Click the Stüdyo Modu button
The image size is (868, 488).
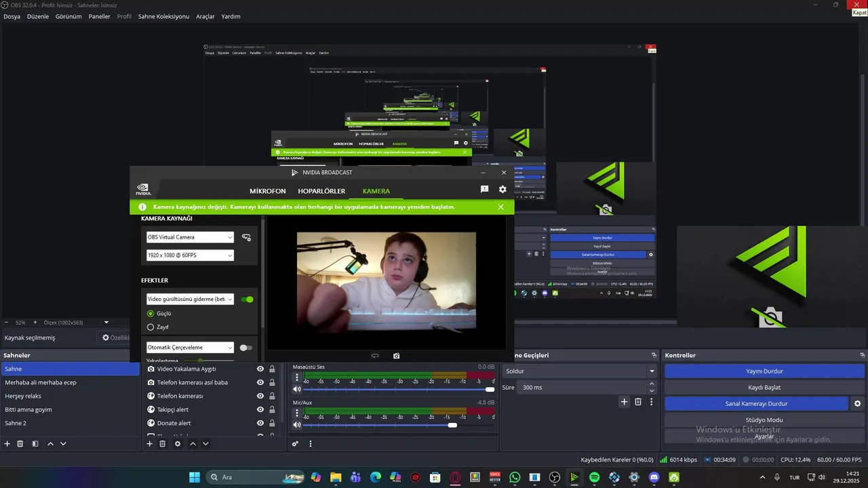(x=764, y=420)
